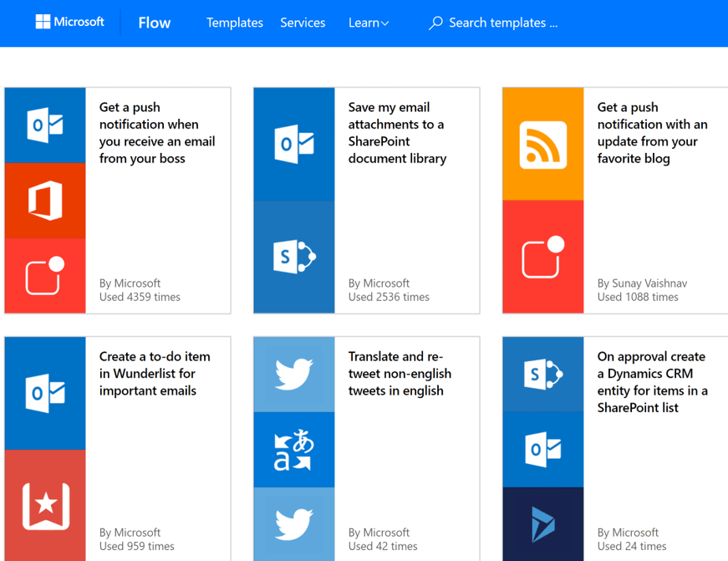728x561 pixels.
Task: Focus the Search templates field
Action: pyautogui.click(x=503, y=23)
